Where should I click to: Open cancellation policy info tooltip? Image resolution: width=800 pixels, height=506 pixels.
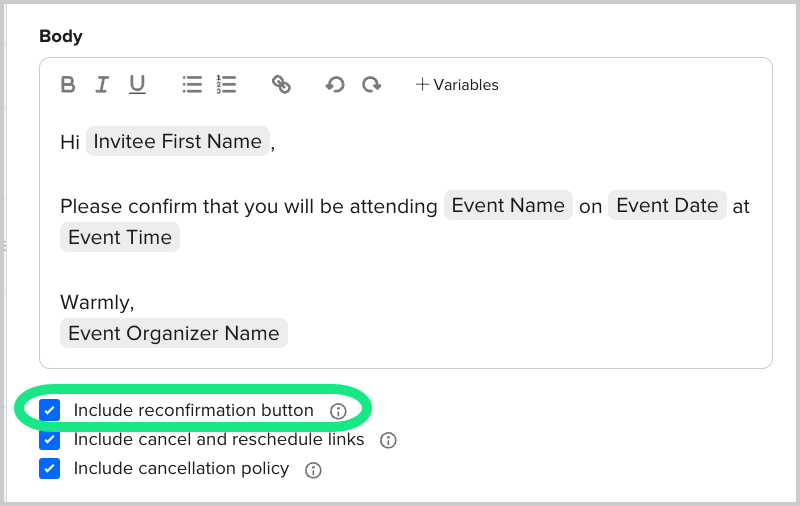tap(313, 469)
